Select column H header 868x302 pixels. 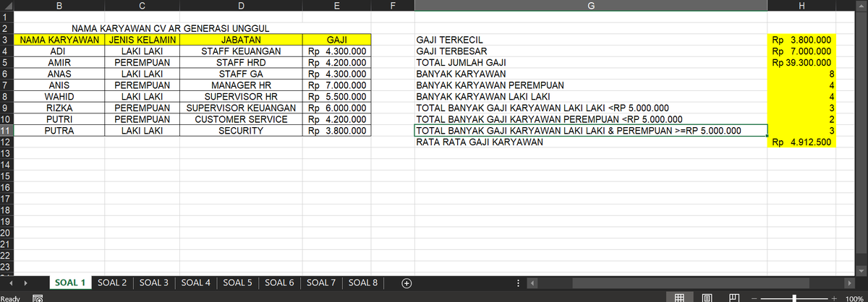point(802,6)
